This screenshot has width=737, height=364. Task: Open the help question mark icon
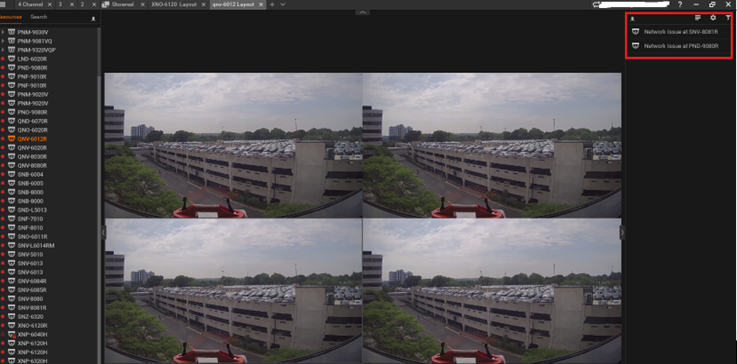tap(680, 4)
